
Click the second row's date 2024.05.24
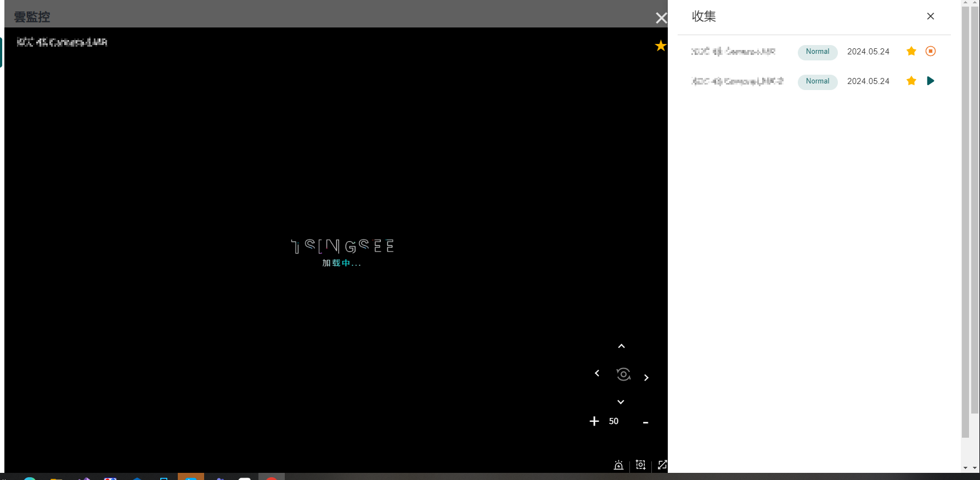868,81
